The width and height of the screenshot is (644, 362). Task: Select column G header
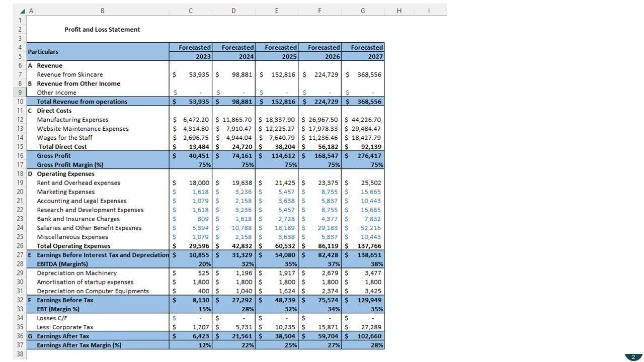(363, 11)
